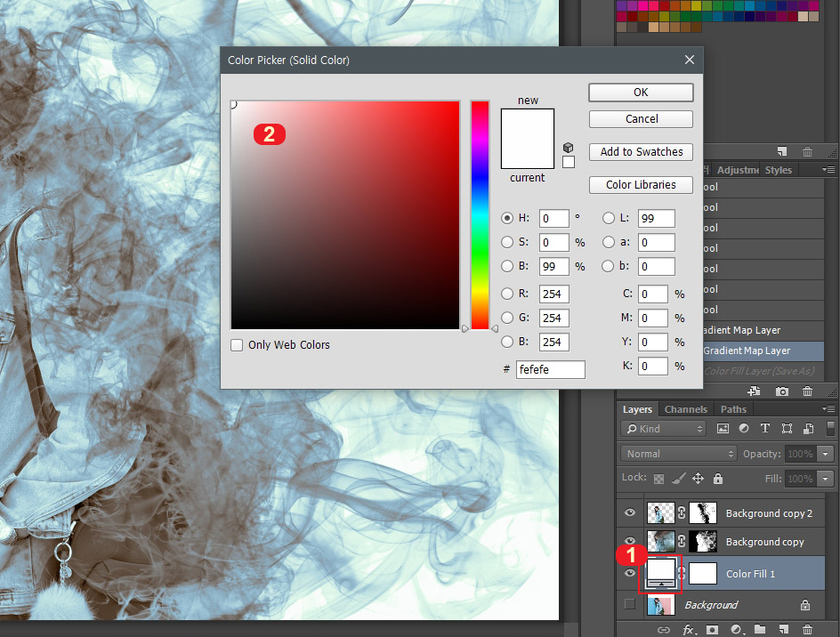Image resolution: width=840 pixels, height=637 pixels.
Task: Select the a channel radio button
Action: coord(608,242)
